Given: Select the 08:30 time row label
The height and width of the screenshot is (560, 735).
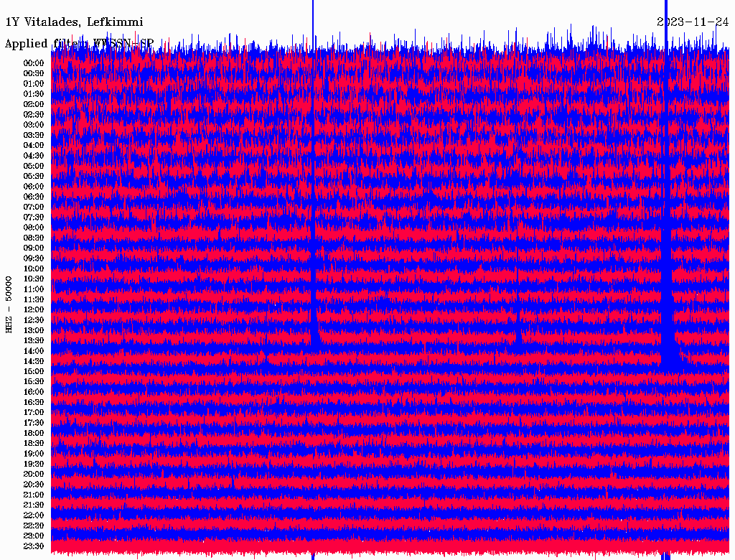Looking at the screenshot, I should 34,238.
